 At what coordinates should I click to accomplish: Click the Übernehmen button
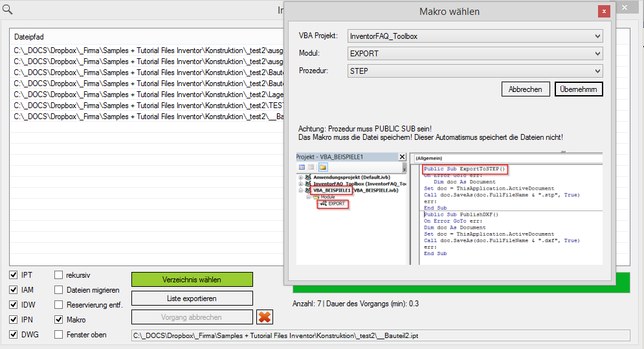[x=579, y=89]
